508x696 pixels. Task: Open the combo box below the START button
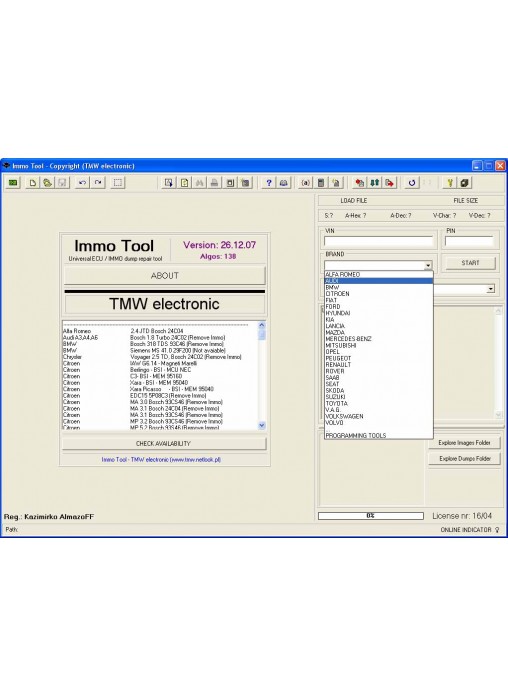[491, 289]
